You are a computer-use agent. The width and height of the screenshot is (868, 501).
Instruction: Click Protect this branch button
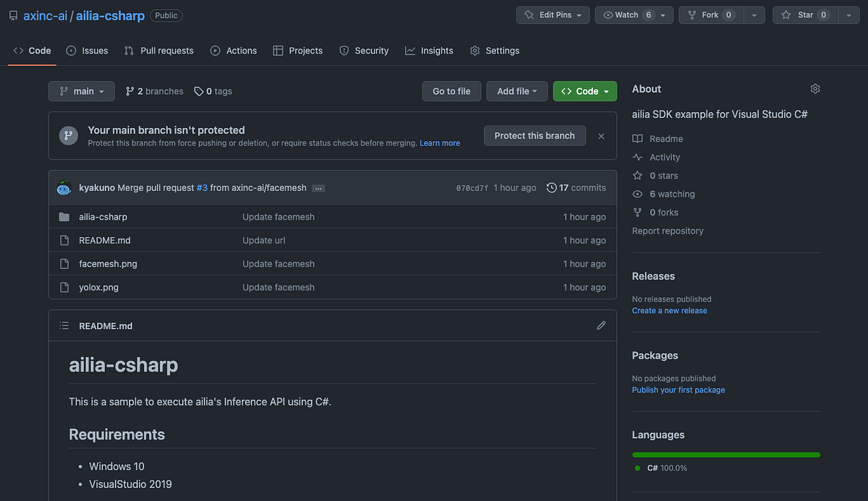click(535, 135)
